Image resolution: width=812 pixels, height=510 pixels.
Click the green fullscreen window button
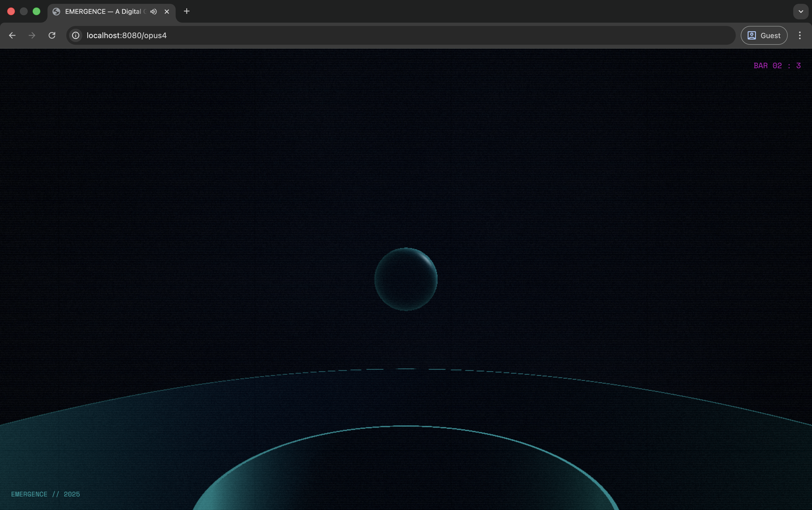36,12
